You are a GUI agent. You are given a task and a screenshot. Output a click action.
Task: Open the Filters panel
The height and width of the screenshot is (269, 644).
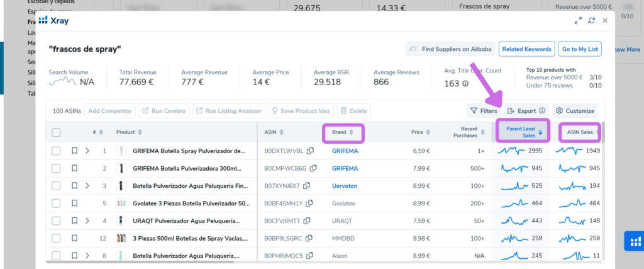[x=484, y=111]
